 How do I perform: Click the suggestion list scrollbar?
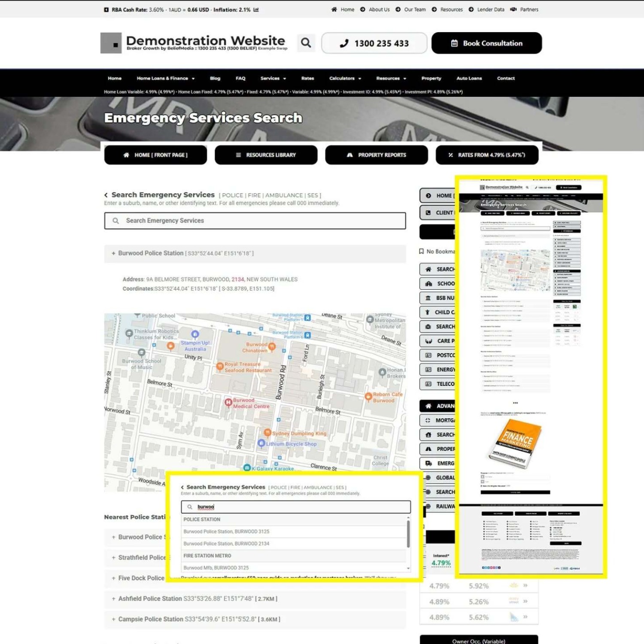coord(408,535)
